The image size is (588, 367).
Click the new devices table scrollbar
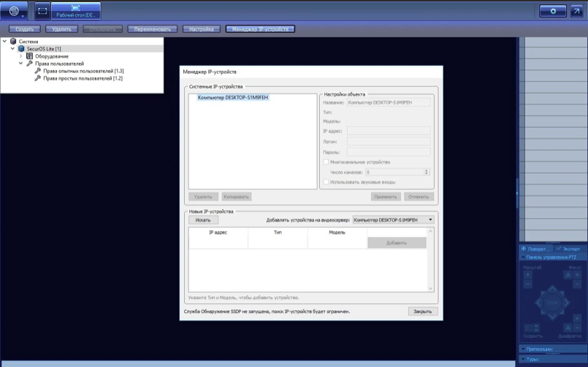point(430,260)
